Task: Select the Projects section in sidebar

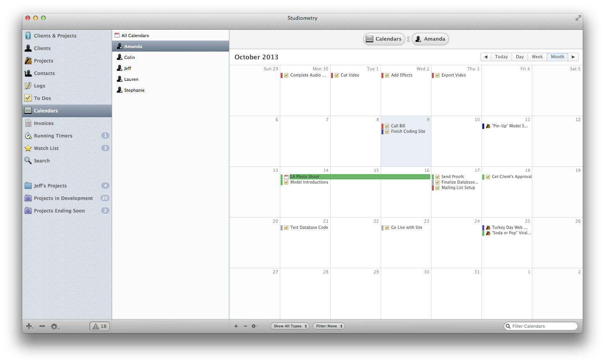Action: [43, 61]
